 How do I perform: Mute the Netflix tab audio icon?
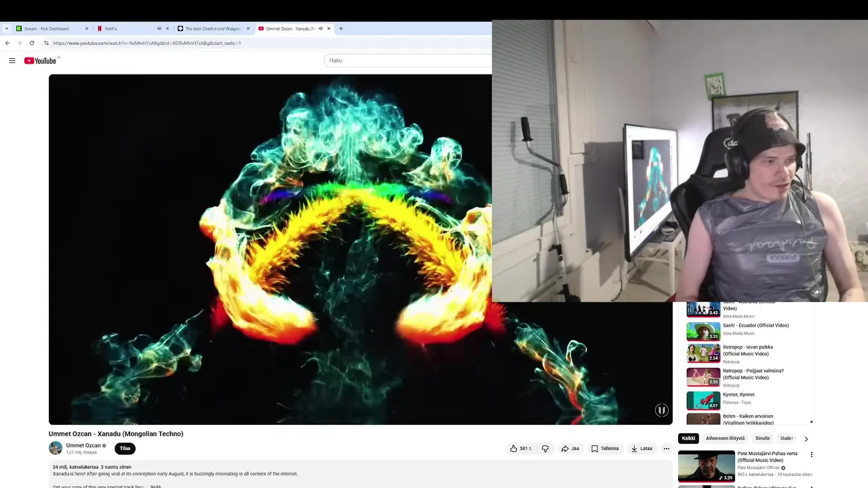(x=159, y=28)
